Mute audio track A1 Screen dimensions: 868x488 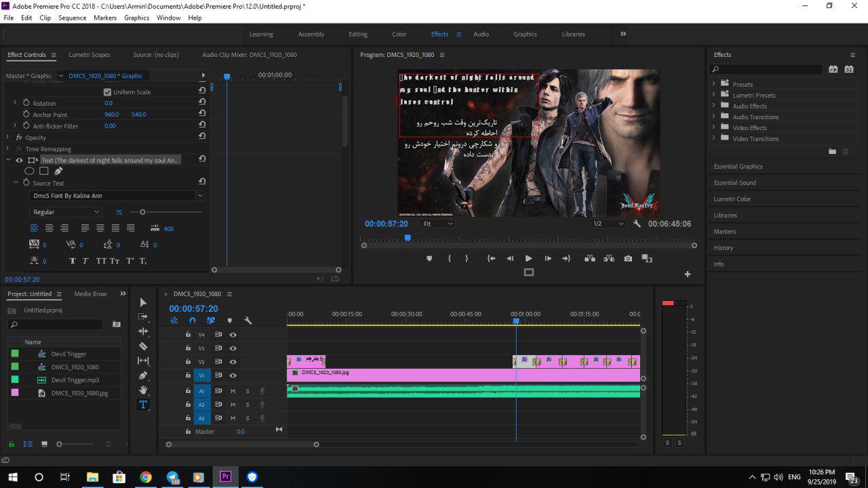pos(233,391)
